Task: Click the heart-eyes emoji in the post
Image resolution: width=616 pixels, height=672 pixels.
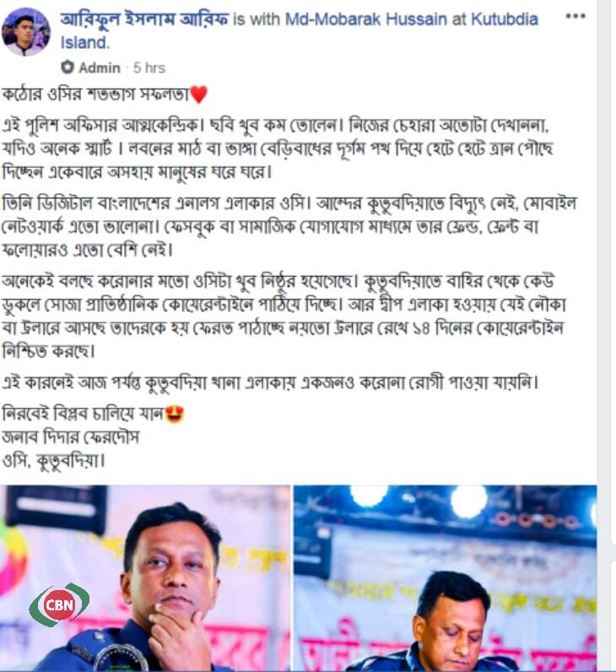Action: coord(175,414)
